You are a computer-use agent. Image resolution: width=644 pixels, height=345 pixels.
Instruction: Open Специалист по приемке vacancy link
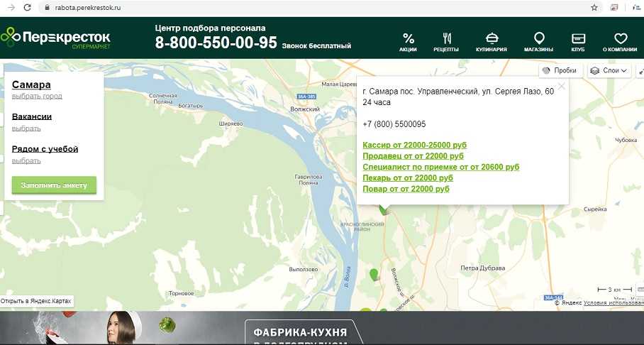point(440,167)
